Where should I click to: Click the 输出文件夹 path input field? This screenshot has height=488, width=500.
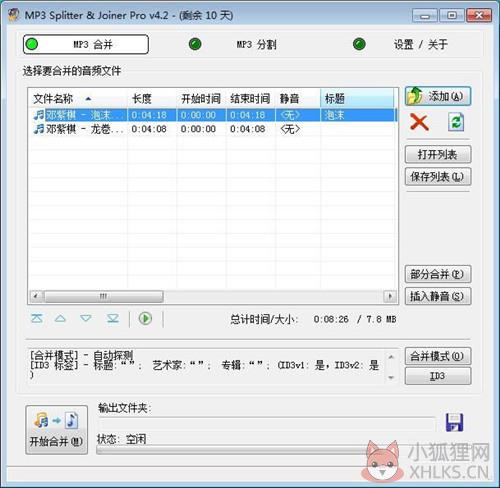pos(267,424)
